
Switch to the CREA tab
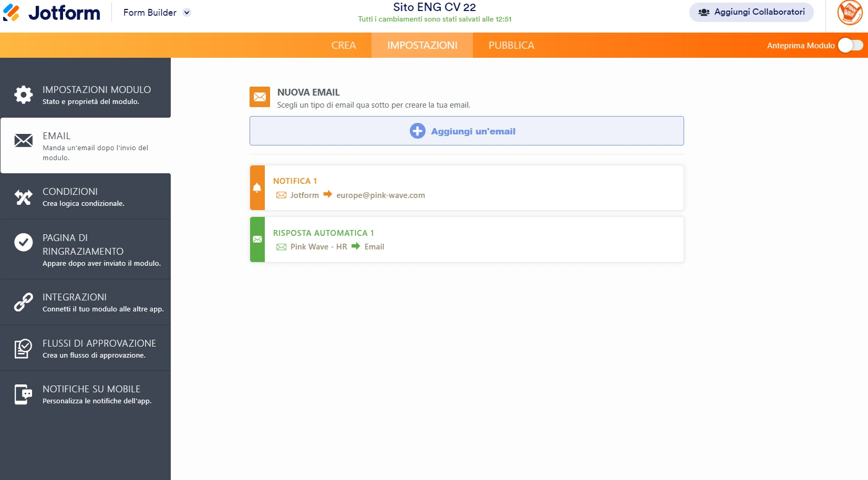click(x=344, y=45)
